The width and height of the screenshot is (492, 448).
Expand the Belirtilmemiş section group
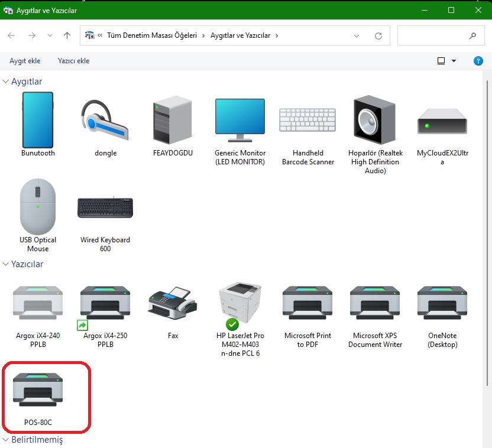6,440
